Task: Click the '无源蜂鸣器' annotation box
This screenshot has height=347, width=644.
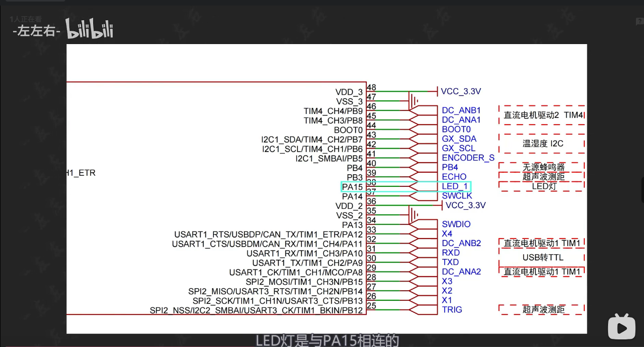Action: pos(542,167)
